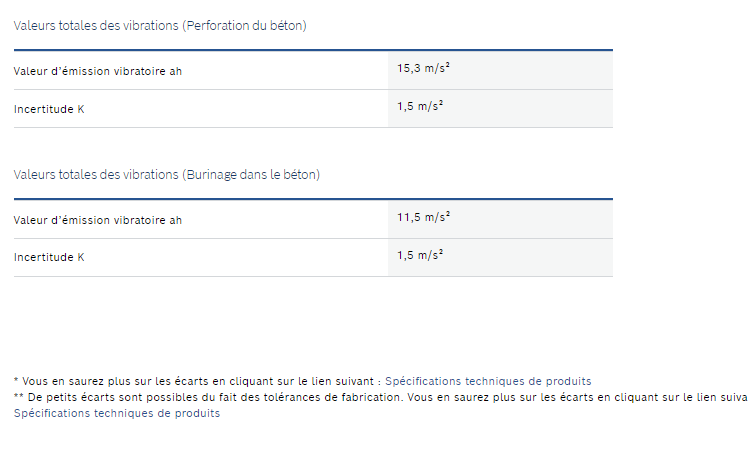Viewport: 748px width, 453px height.
Task: Click the double-asterisk footnote about tolérances de fabrication
Action: point(381,397)
